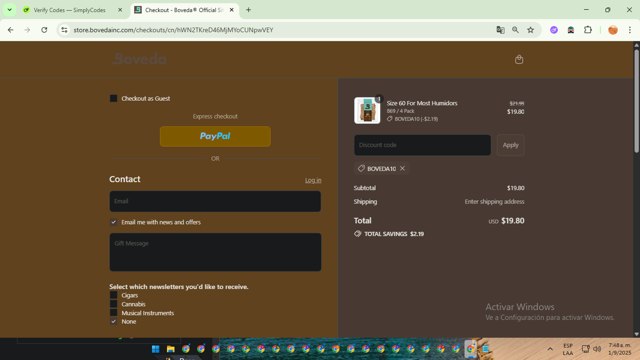Translate this page icon
The width and height of the screenshot is (640, 360).
coord(500,30)
